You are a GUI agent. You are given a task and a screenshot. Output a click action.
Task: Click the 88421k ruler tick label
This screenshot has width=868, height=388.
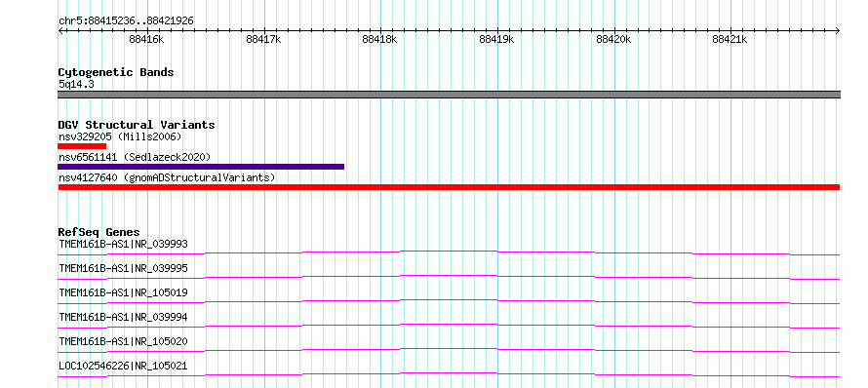[730, 39]
